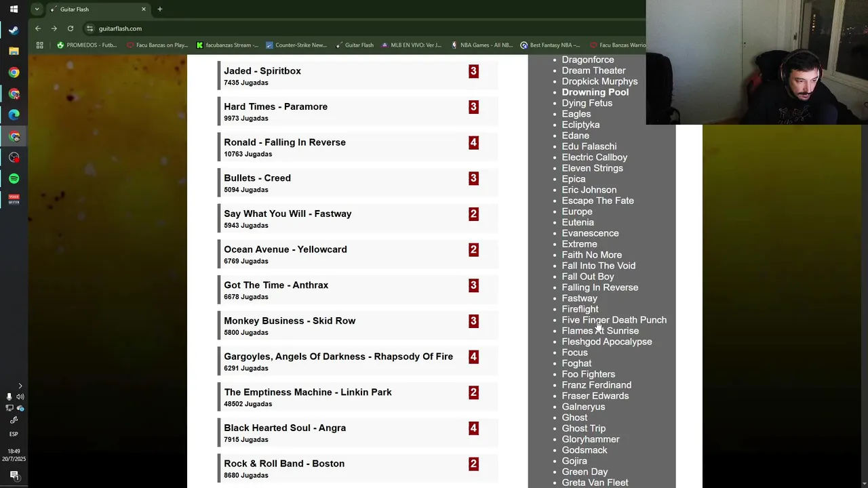Open Fall Out Boy artist link

point(588,277)
